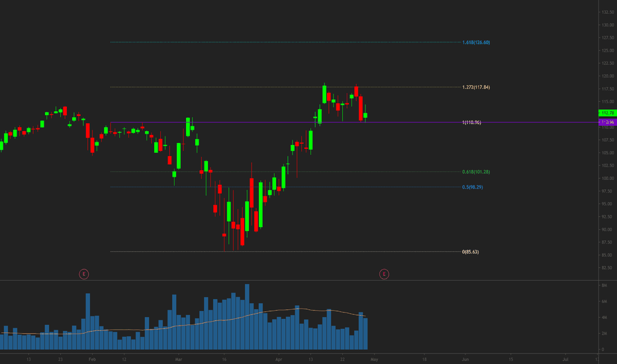Click the earnings 'E' marker near Feb

[84, 274]
